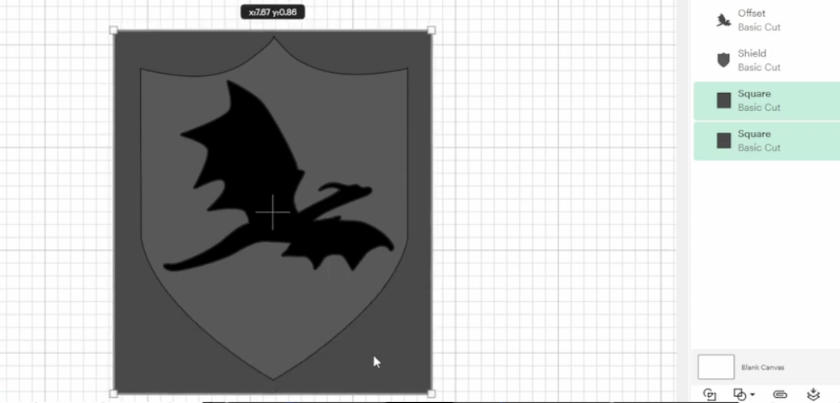
Task: Click the Blank Canvas color swatch
Action: pos(716,367)
